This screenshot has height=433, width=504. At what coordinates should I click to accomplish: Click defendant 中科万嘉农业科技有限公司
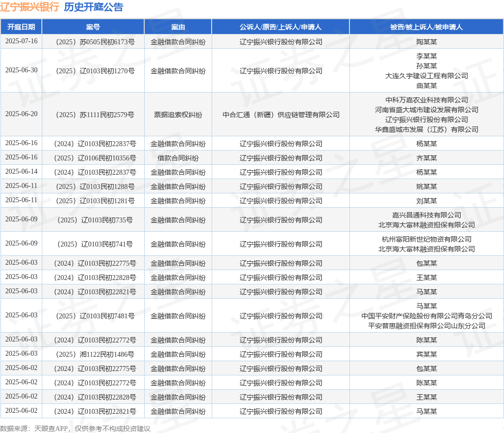tap(427, 100)
